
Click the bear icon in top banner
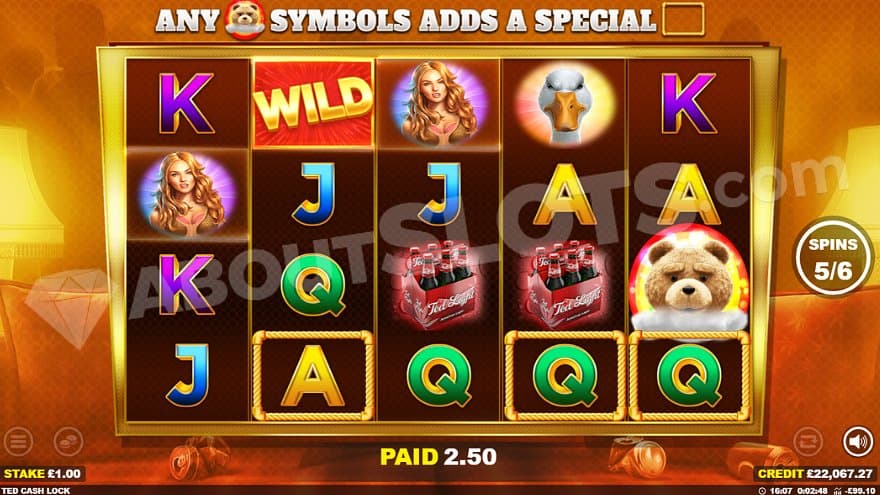coord(245,19)
